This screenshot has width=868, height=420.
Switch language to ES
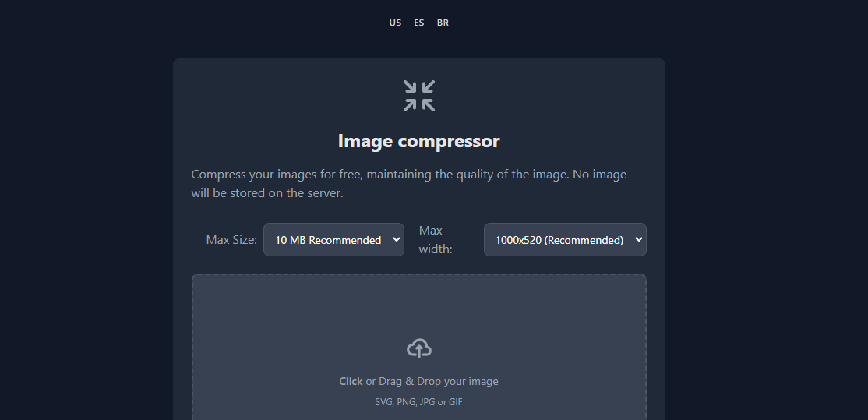[x=419, y=23]
